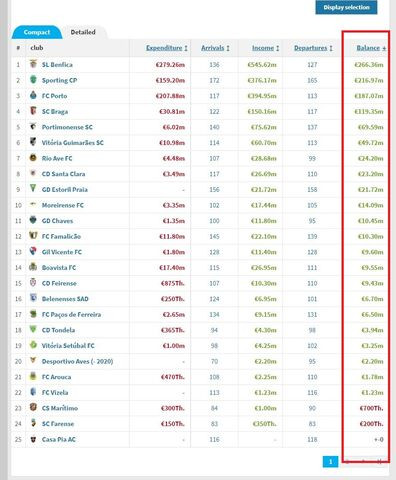Open the Vitória Guimarães SC club link
The image size is (396, 480).
point(72,143)
